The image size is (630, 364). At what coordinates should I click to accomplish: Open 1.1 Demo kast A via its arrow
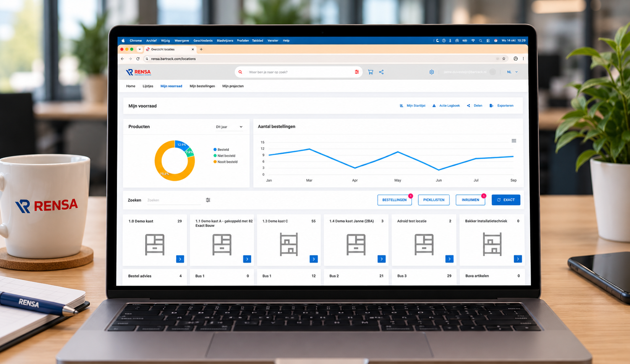(x=247, y=259)
